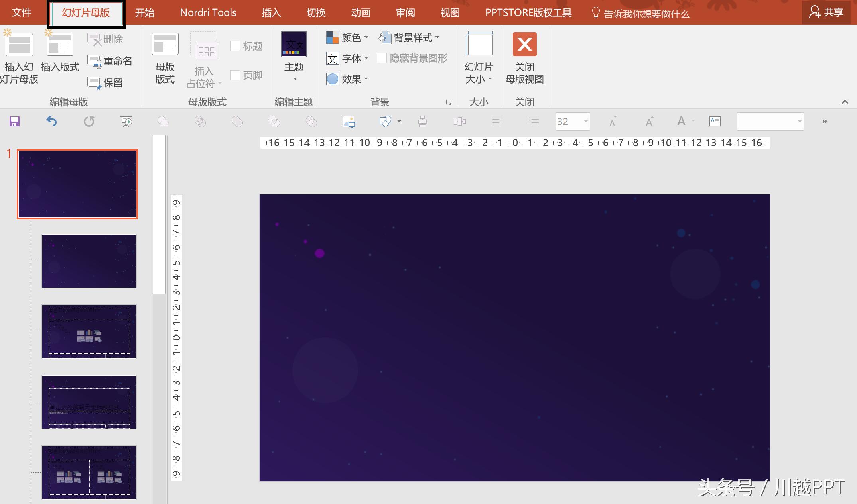
Task: Undo the last action
Action: pyautogui.click(x=52, y=122)
